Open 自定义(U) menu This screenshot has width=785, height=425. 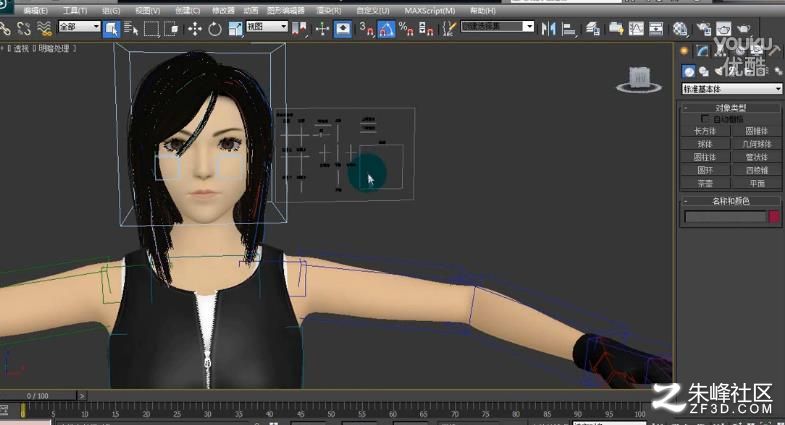pos(372,10)
